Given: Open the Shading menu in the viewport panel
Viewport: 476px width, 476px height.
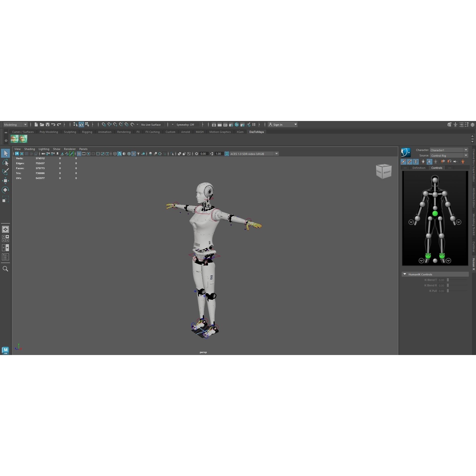Looking at the screenshot, I should (30, 149).
